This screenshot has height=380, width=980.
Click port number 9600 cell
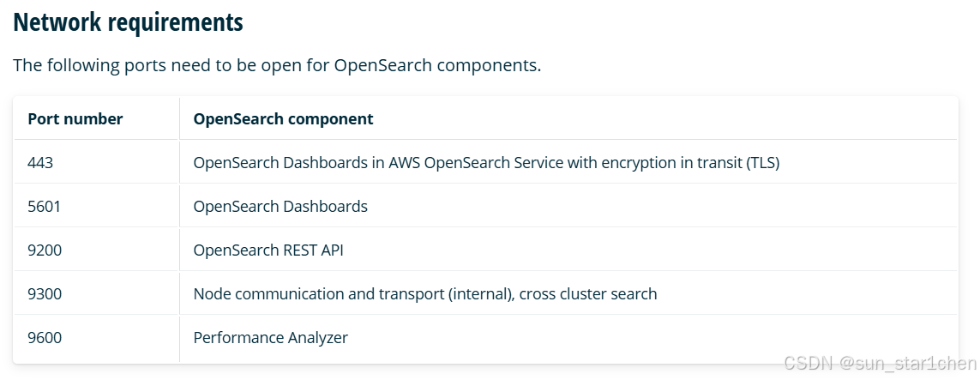tap(45, 338)
